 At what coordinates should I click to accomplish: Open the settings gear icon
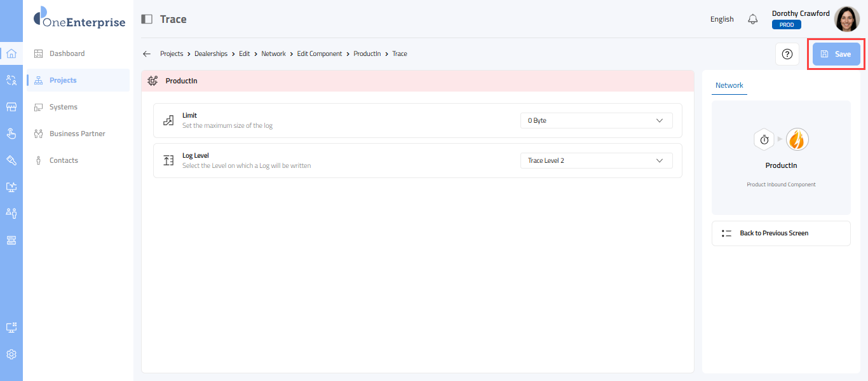point(11,354)
